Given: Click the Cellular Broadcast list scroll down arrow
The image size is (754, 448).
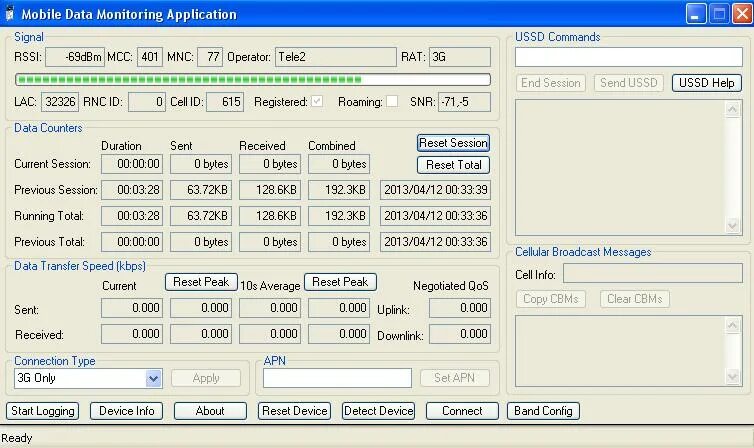Looking at the screenshot, I should point(732,376).
